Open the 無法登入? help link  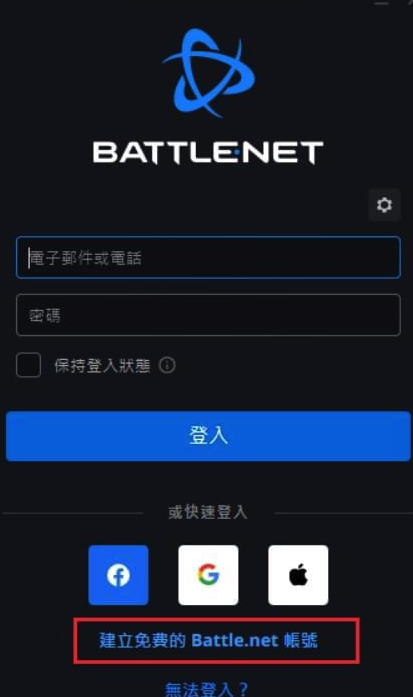coord(206,690)
